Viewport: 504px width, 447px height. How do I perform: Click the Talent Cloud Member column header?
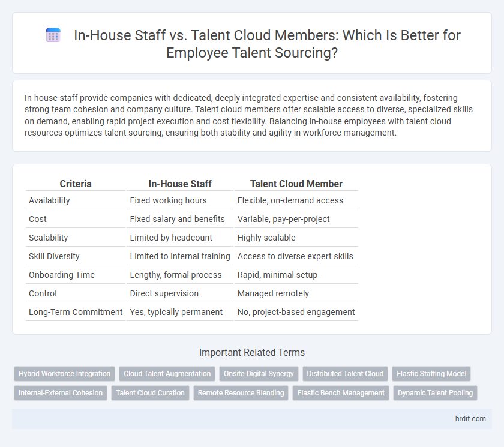[x=296, y=184]
